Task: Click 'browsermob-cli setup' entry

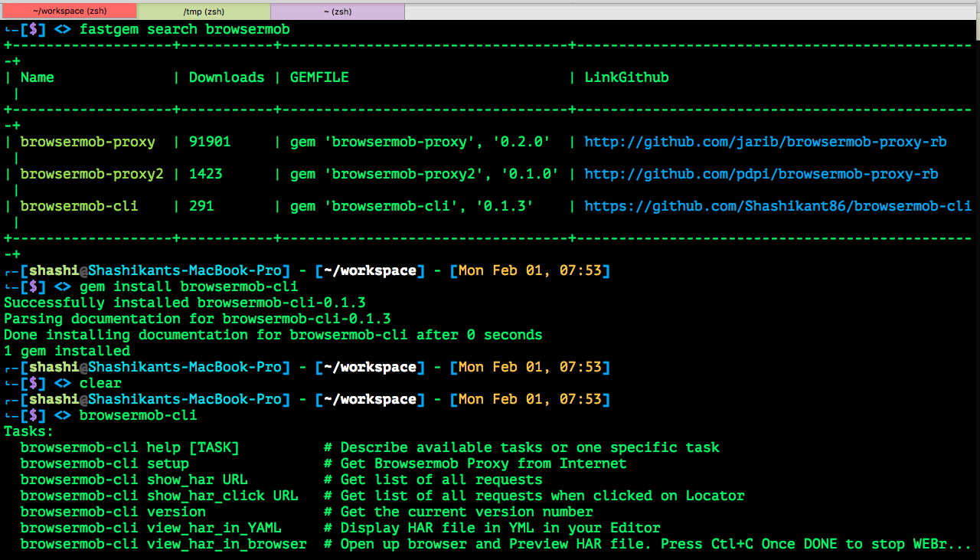Action: pyautogui.click(x=105, y=463)
